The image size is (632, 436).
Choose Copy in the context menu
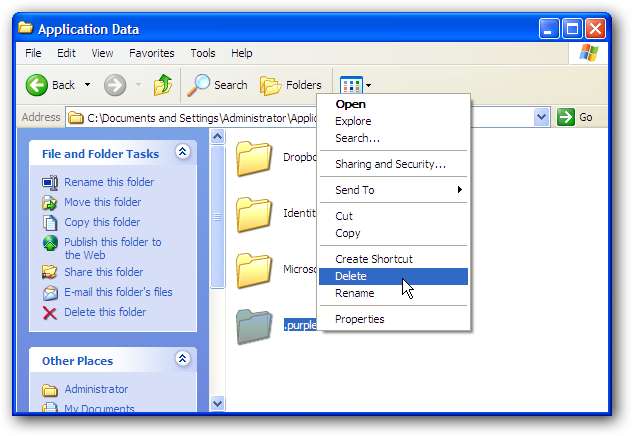pos(393,233)
